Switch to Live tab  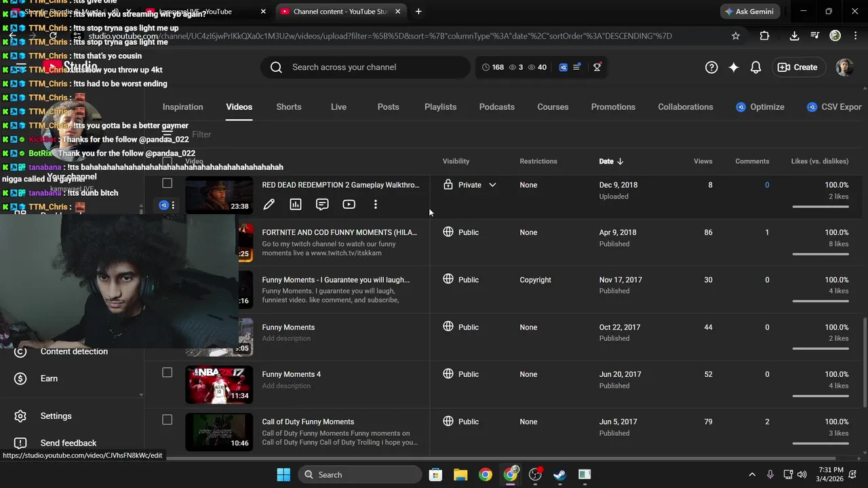(x=338, y=107)
